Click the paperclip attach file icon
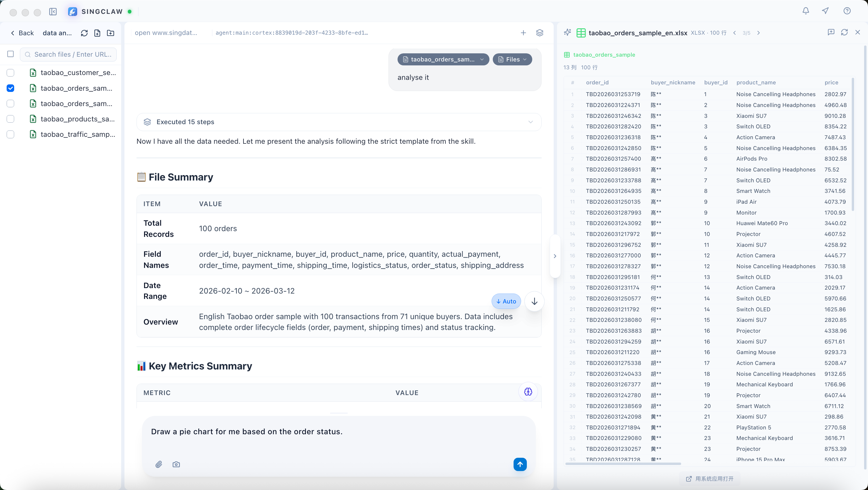868x490 pixels. (x=159, y=464)
